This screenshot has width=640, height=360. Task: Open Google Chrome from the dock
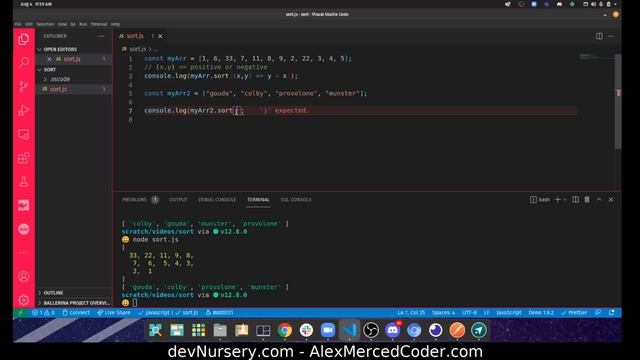[285, 330]
